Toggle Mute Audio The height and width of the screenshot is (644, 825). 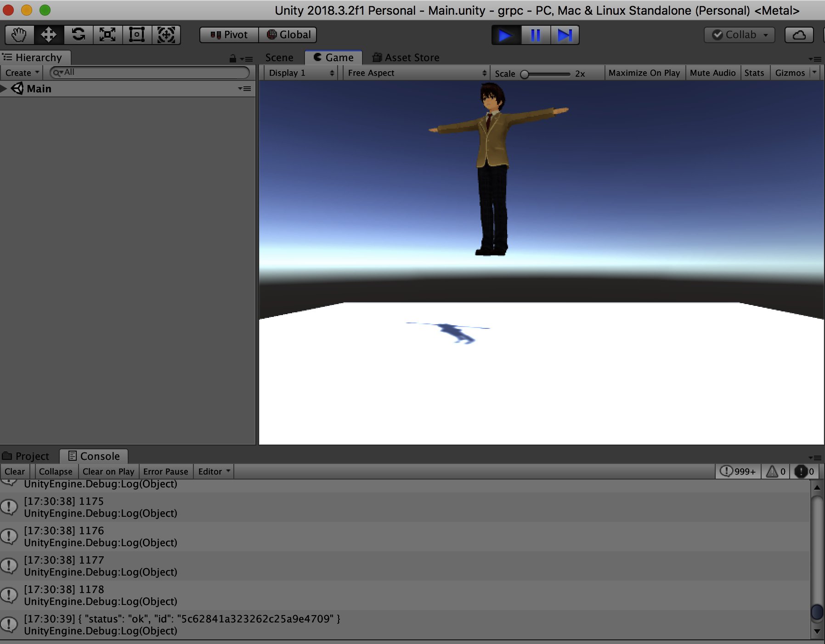point(712,73)
